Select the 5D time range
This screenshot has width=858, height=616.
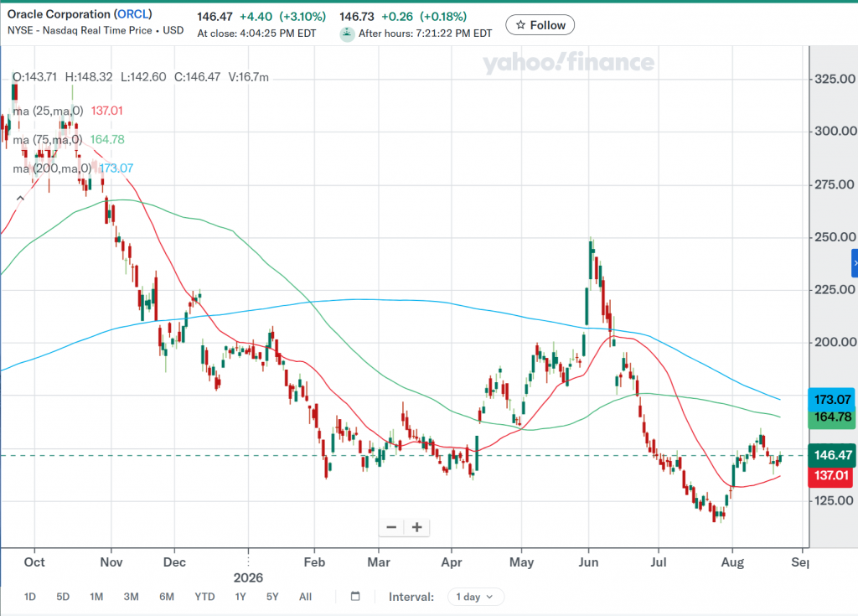63,597
